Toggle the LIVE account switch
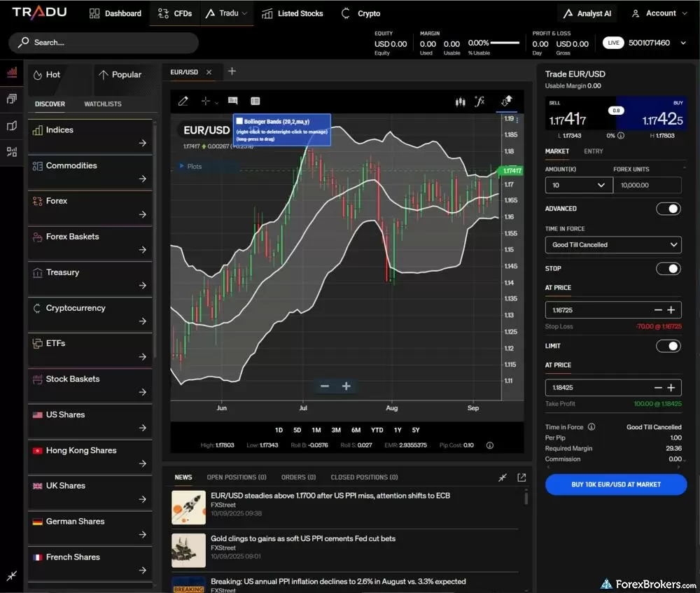The width and height of the screenshot is (700, 593). [x=613, y=43]
